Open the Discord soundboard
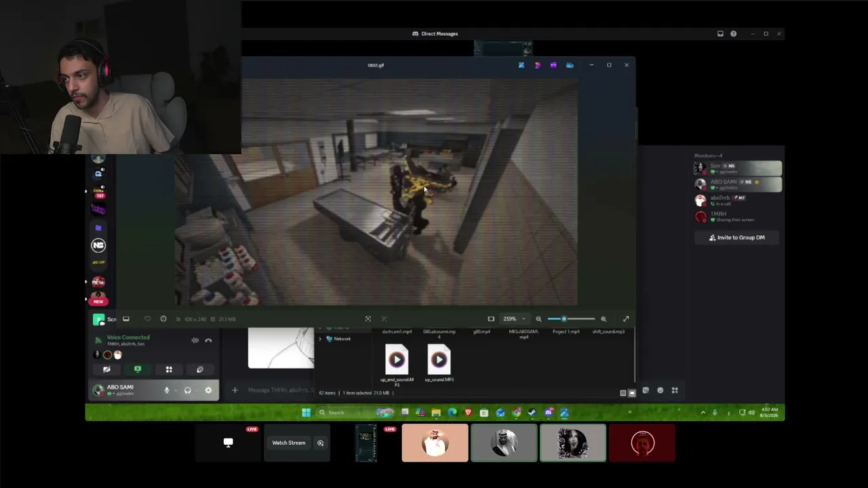Image resolution: width=868 pixels, height=488 pixels. (200, 369)
